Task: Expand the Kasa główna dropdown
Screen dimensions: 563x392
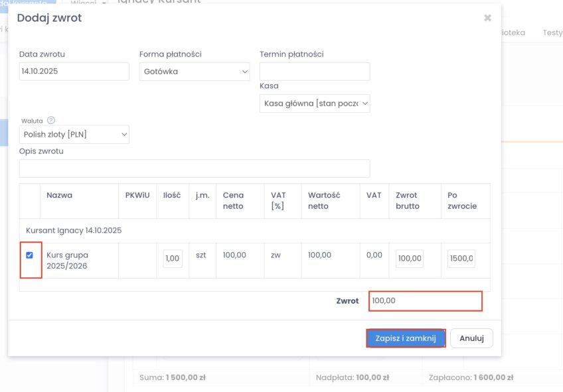Action: (x=315, y=103)
